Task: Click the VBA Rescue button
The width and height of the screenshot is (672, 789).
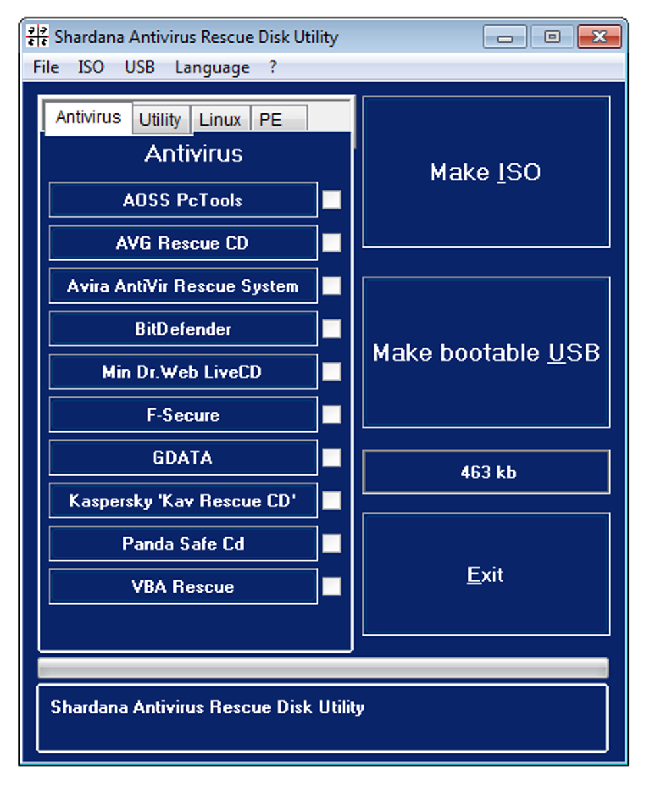Action: click(x=183, y=587)
